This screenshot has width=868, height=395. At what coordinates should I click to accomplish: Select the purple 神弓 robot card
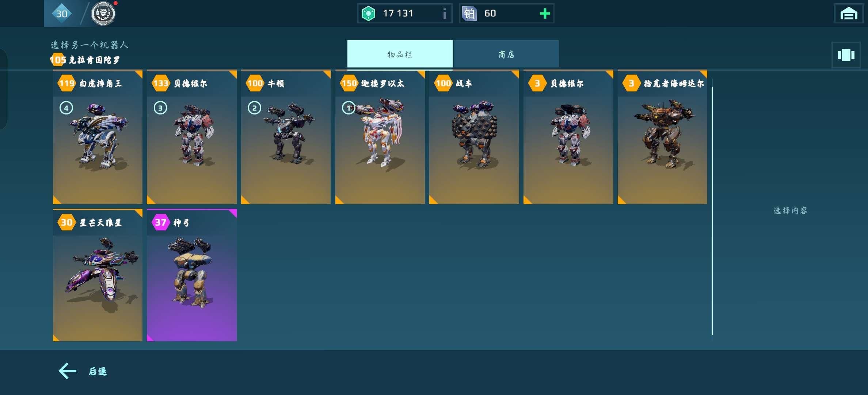point(192,275)
